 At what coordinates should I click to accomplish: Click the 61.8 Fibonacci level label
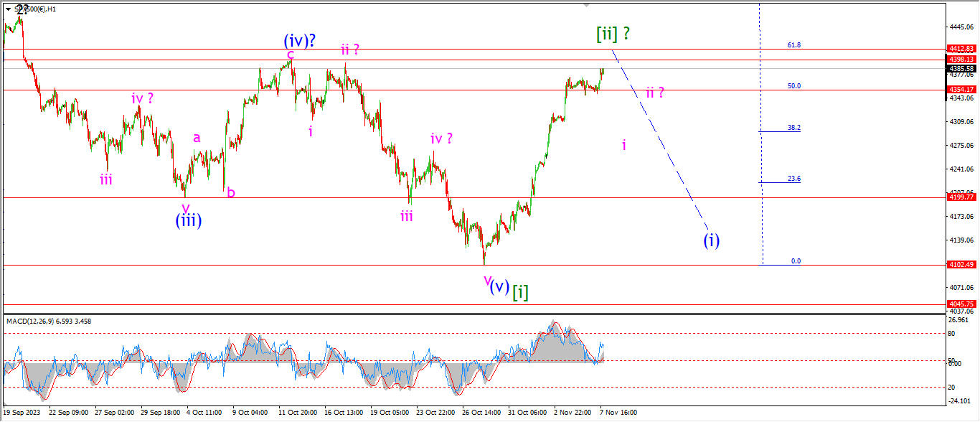793,44
